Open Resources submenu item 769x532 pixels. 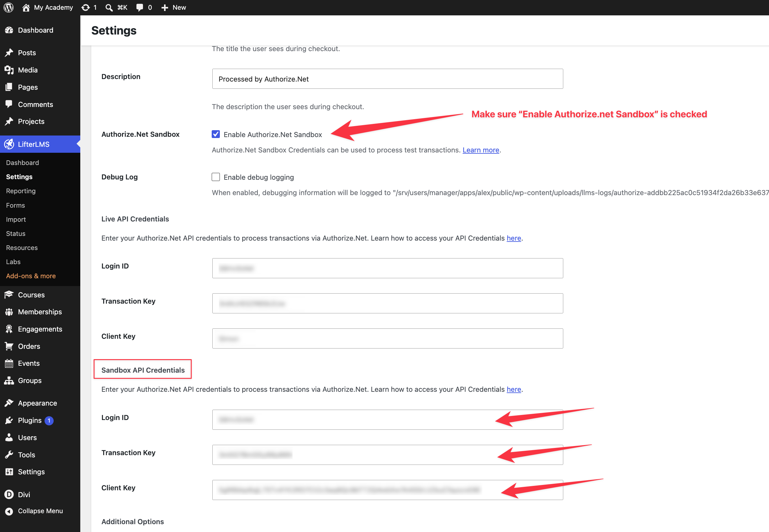tap(22, 248)
